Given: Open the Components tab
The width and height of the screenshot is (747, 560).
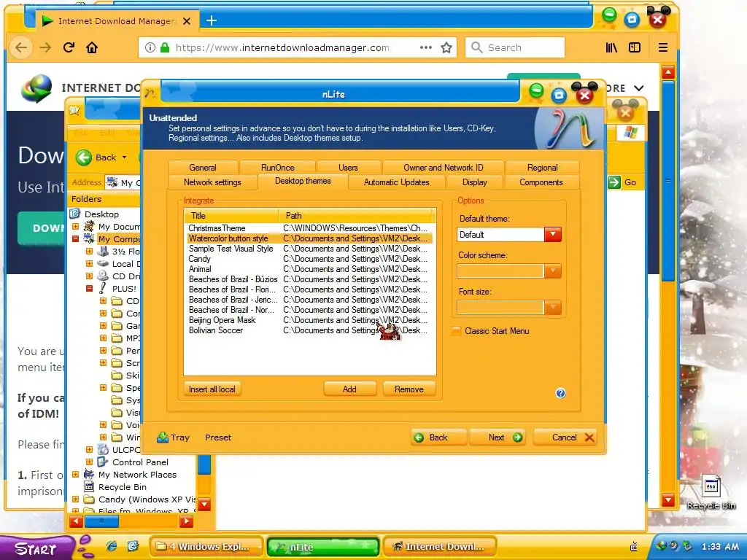Looking at the screenshot, I should [x=541, y=182].
